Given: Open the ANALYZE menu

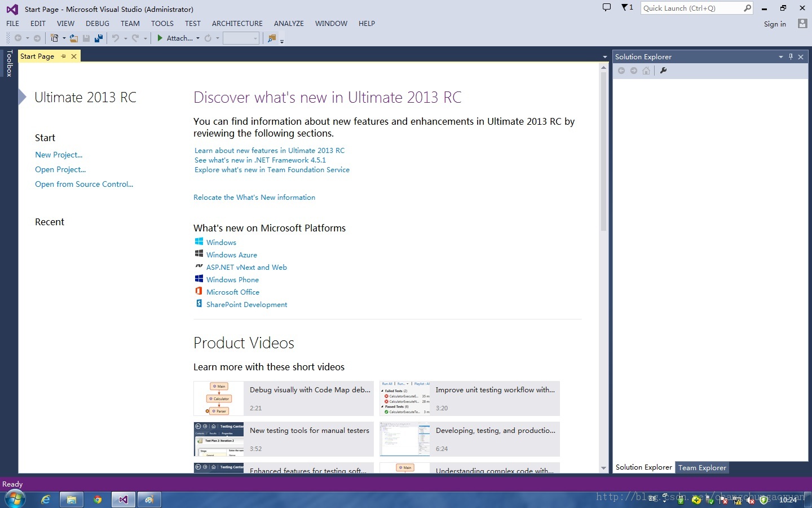Looking at the screenshot, I should pos(289,23).
